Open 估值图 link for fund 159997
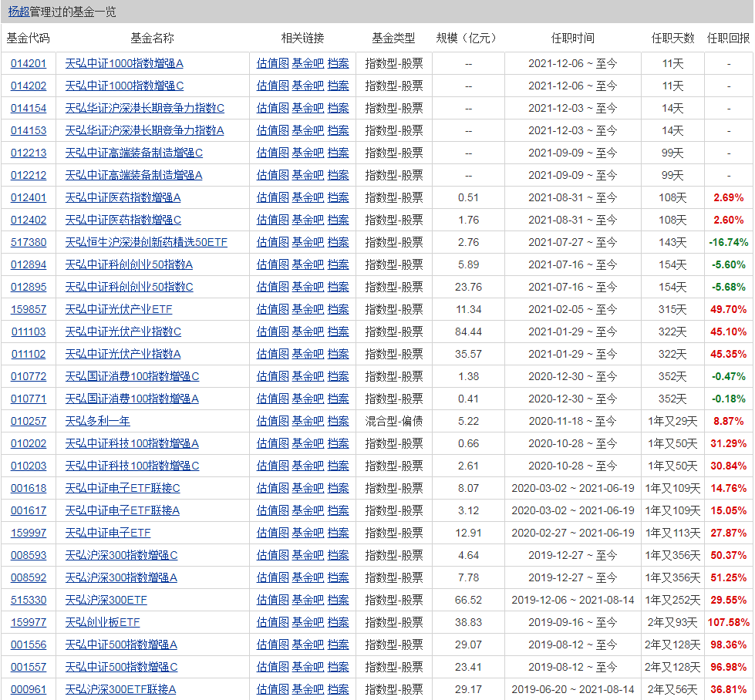755x700 pixels. (x=272, y=533)
